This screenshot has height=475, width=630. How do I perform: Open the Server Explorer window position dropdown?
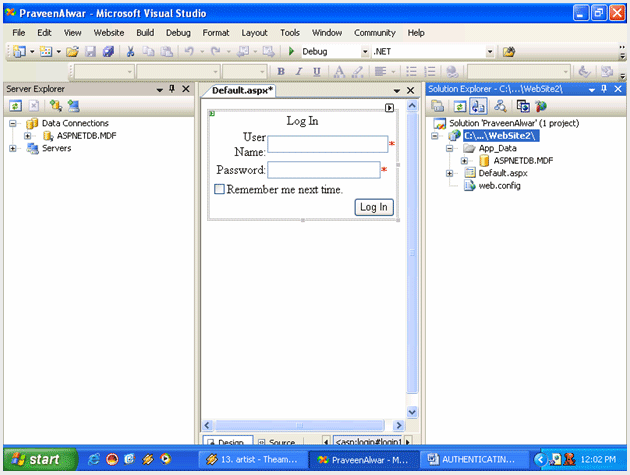(x=160, y=90)
